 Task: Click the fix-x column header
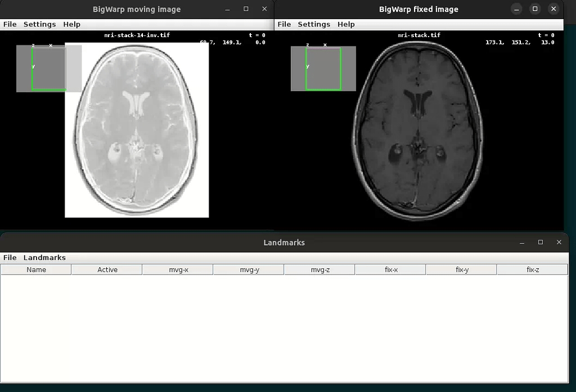click(391, 270)
